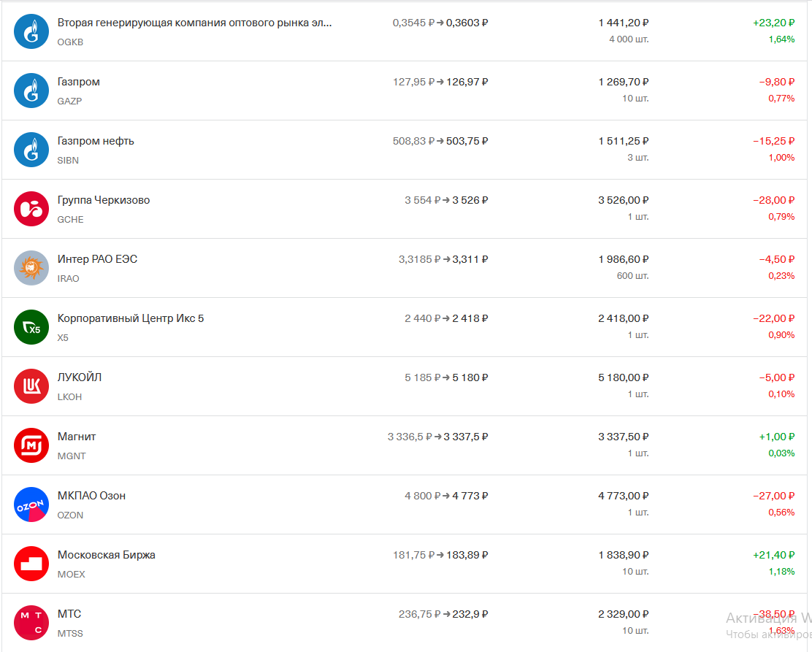Click the LKOH position value 5 180,00 ₽
The height and width of the screenshot is (652, 812).
[x=623, y=377]
